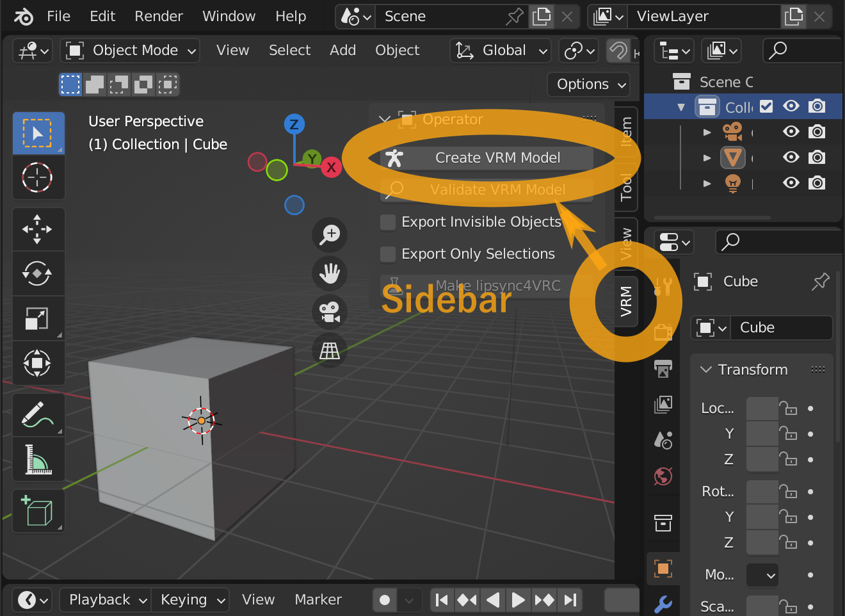845x616 pixels.
Task: Open the Scene properties tab icon
Action: click(663, 440)
